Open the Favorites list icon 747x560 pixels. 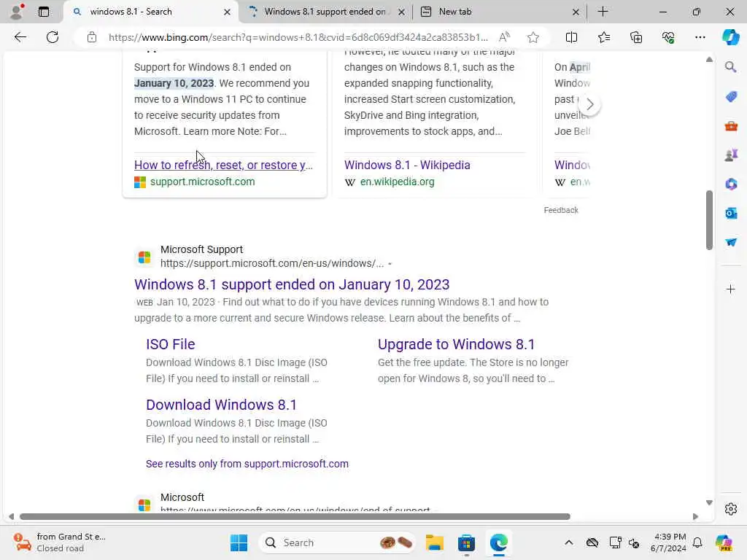[x=603, y=37]
